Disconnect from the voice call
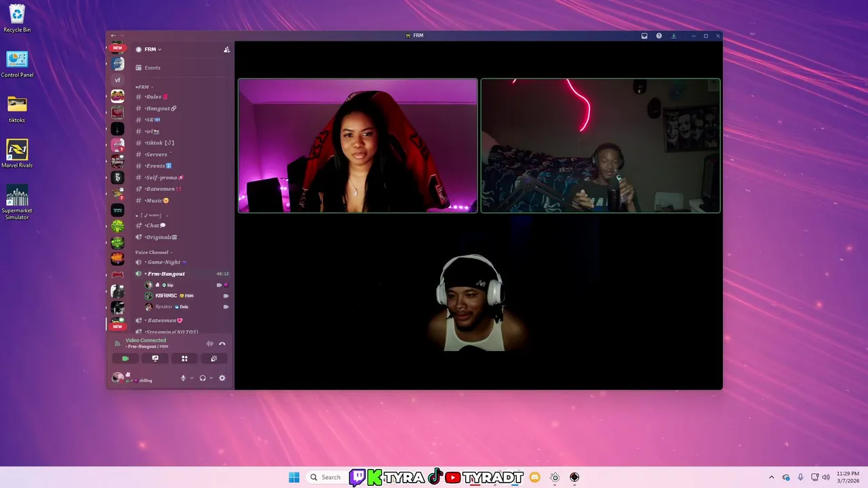 pos(222,344)
